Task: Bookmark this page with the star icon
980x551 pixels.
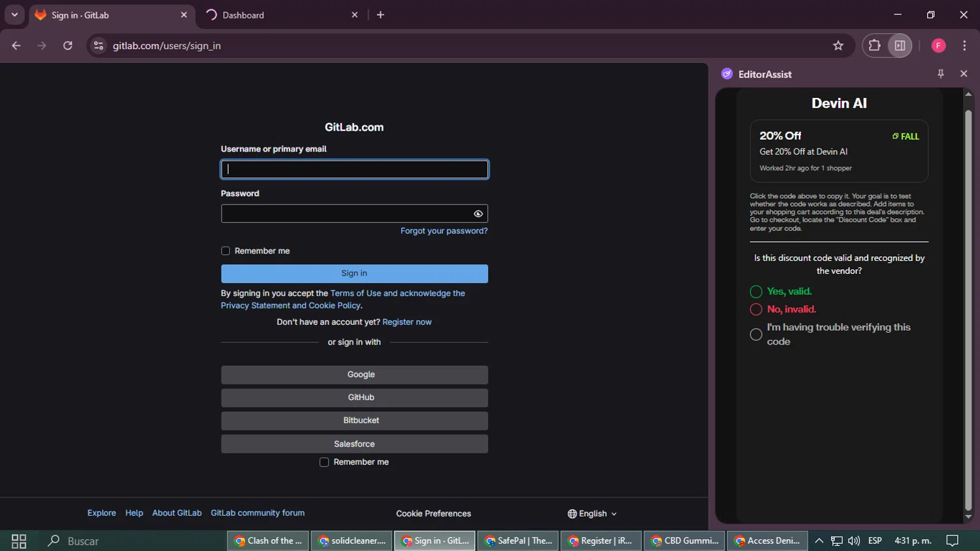Action: pos(838,46)
